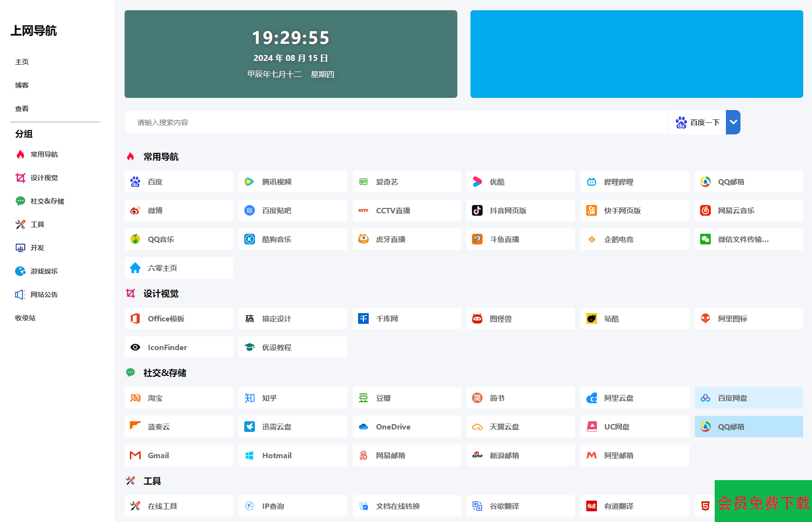Screen dimensions: 812x522
Task: Focus the 请输入搜索内容 search field
Action: [x=395, y=122]
